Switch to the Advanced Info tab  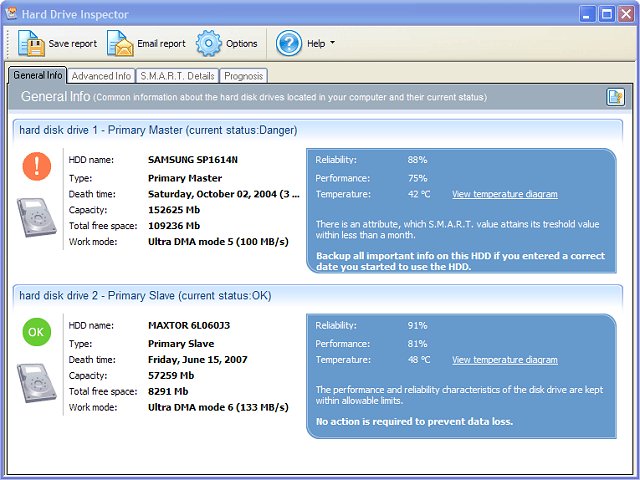101,76
